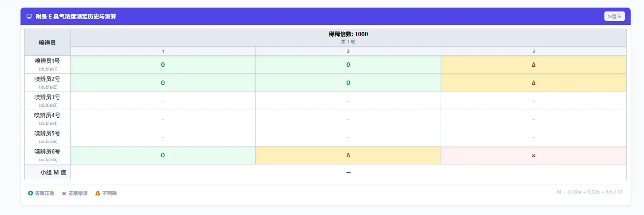Click 嗅辨员2号 row label

click(47, 79)
